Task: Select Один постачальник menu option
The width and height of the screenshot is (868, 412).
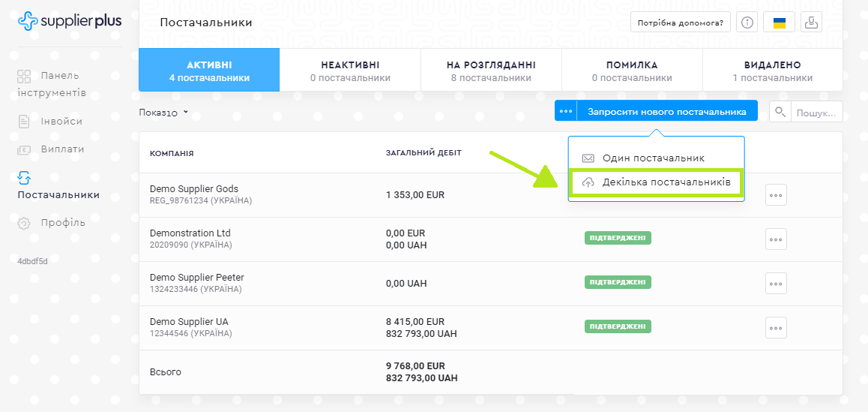Action: (653, 158)
